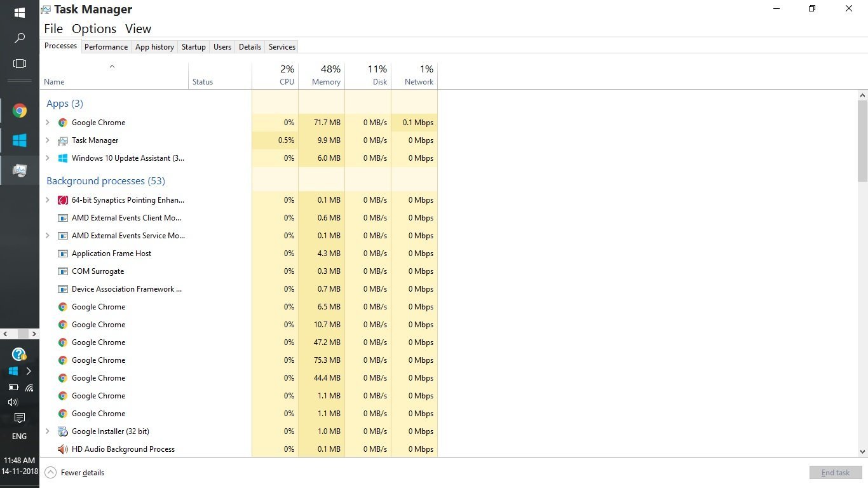Click the Apps (3) group heading

point(65,104)
